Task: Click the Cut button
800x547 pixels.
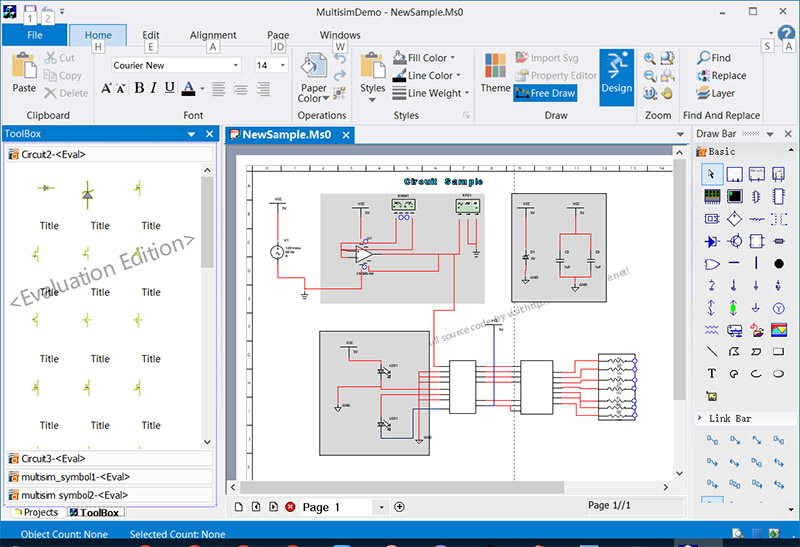Action: pos(60,58)
